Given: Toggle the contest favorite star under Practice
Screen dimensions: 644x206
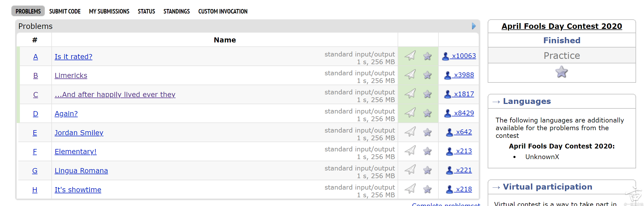Looking at the screenshot, I should pyautogui.click(x=561, y=72).
